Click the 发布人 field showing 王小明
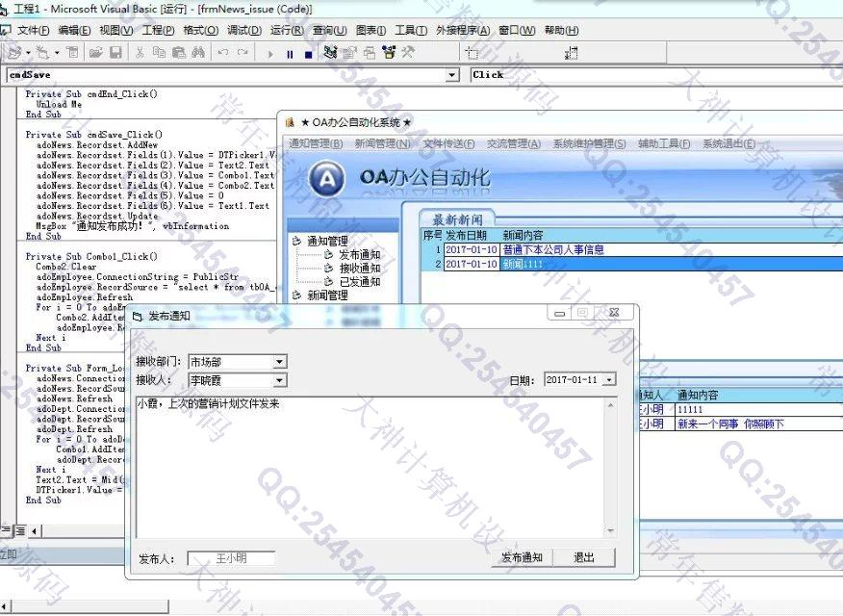 pos(231,558)
